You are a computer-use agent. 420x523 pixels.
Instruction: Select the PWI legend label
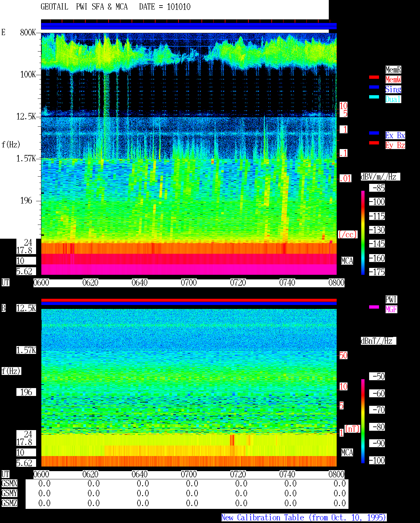point(391,299)
